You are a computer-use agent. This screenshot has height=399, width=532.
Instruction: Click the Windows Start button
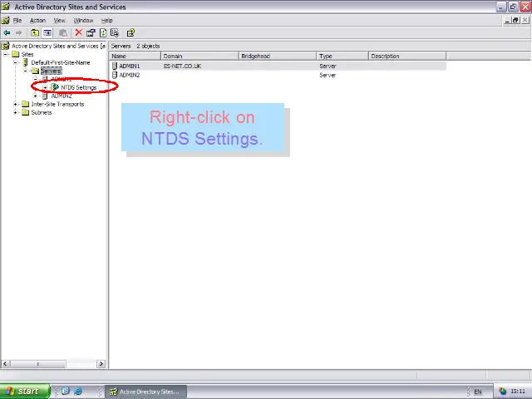point(22,391)
